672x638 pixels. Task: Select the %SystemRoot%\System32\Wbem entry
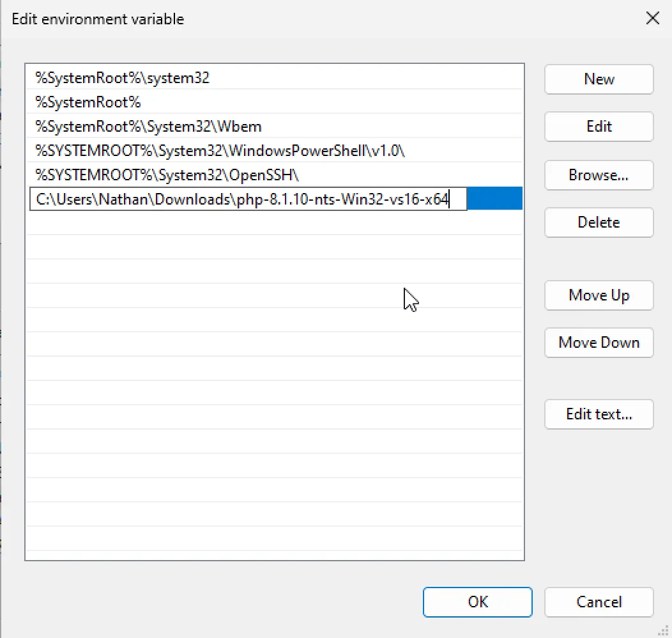[274, 127]
